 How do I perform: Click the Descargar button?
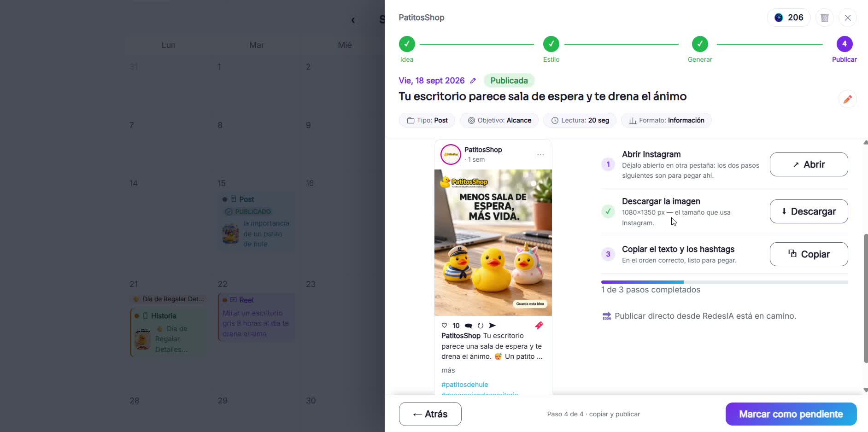pos(809,211)
